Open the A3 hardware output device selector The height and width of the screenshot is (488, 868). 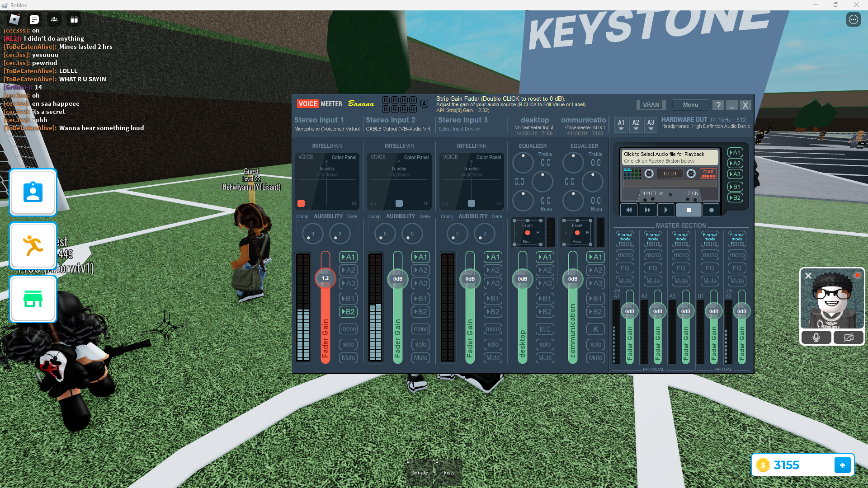[651, 125]
